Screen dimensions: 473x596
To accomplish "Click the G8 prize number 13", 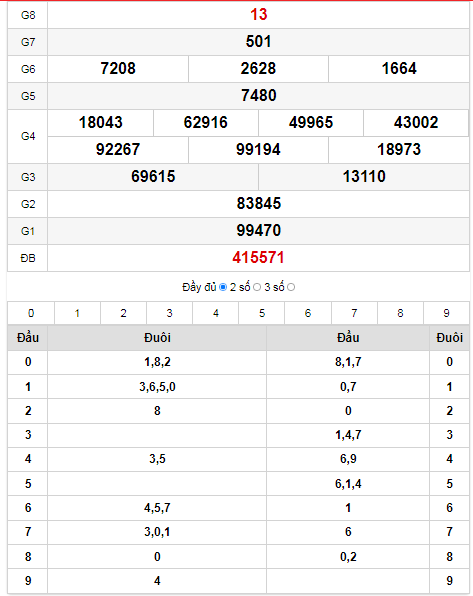I will click(259, 14).
